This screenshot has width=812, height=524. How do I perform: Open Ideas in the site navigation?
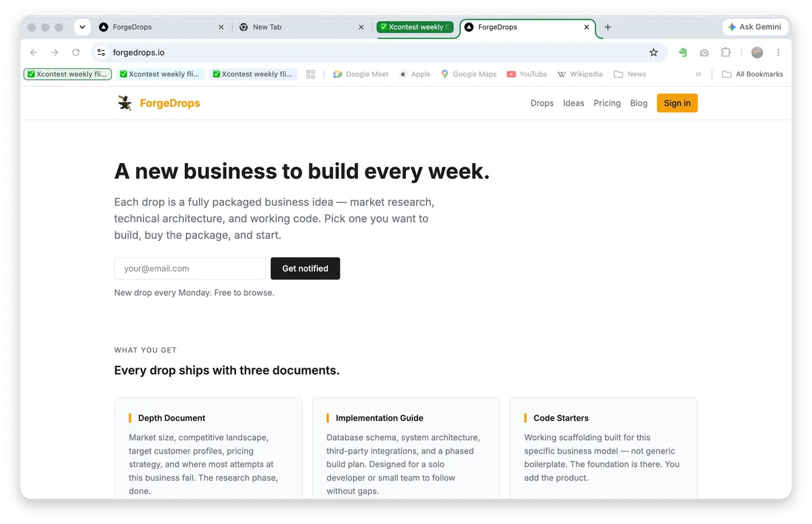coord(573,103)
